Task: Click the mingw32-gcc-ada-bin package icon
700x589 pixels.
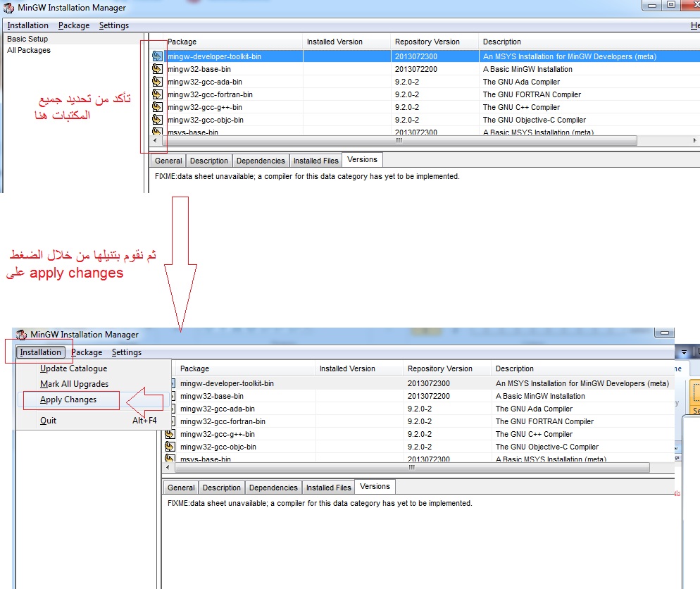Action: (156, 82)
